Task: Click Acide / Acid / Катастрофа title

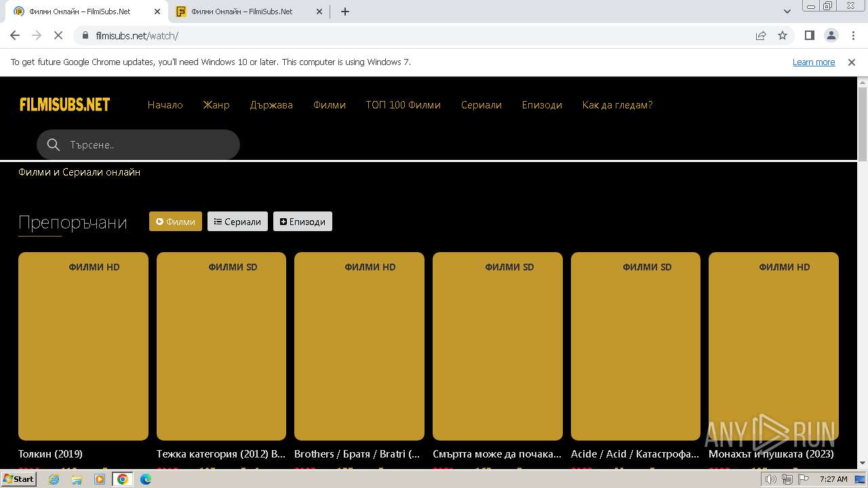Action: click(635, 454)
